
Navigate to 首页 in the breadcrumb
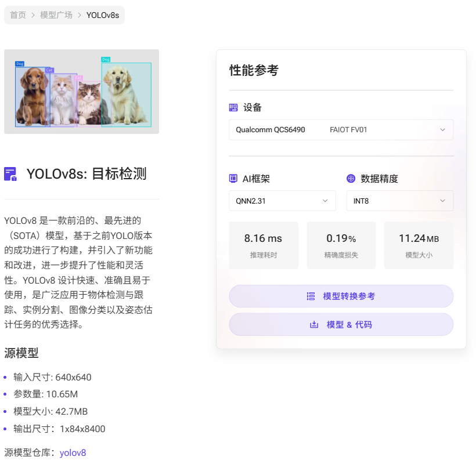coord(17,16)
